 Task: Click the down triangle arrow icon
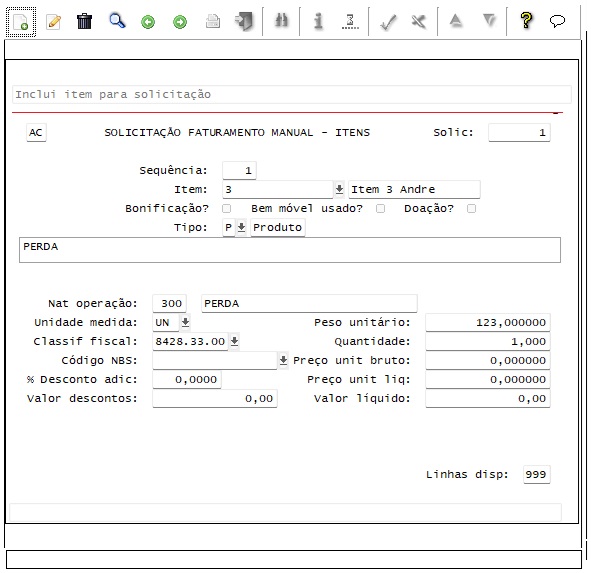489,20
